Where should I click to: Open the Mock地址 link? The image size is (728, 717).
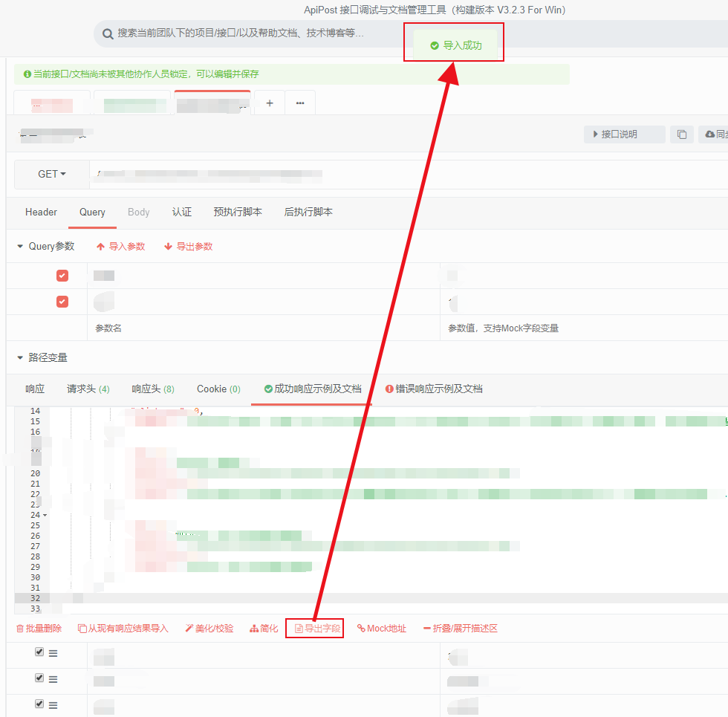[382, 629]
